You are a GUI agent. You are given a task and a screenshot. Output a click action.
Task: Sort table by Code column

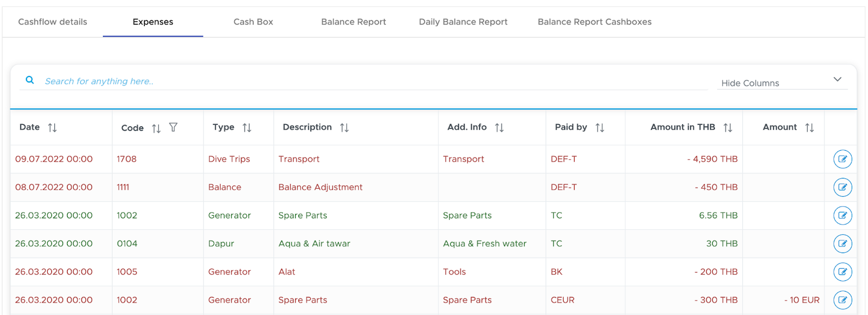pyautogui.click(x=156, y=128)
